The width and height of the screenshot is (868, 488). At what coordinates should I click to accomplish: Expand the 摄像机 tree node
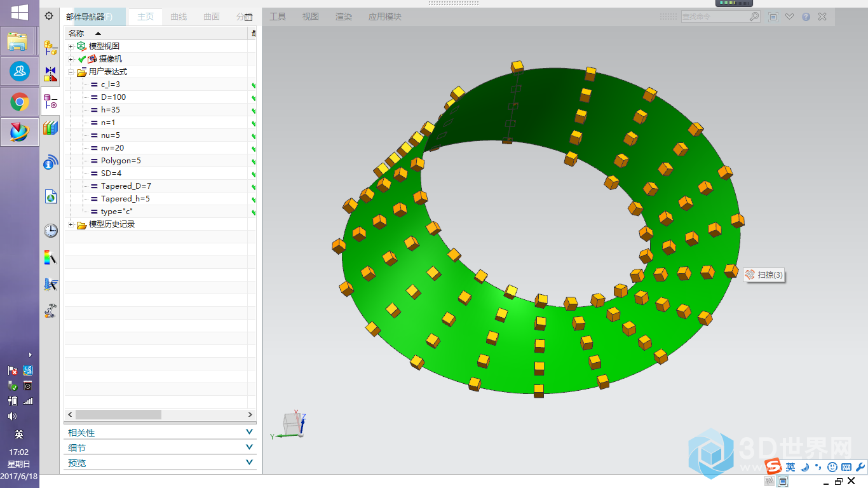71,59
